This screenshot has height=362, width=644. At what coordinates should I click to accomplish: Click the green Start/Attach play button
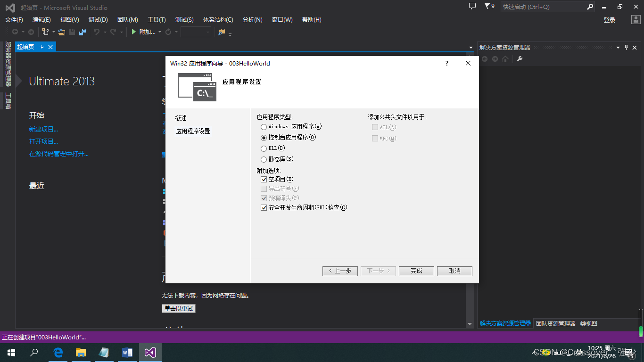tap(134, 32)
